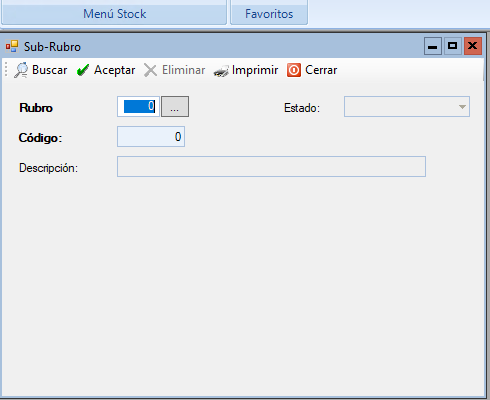Click the red Cerrar power icon

tap(294, 70)
